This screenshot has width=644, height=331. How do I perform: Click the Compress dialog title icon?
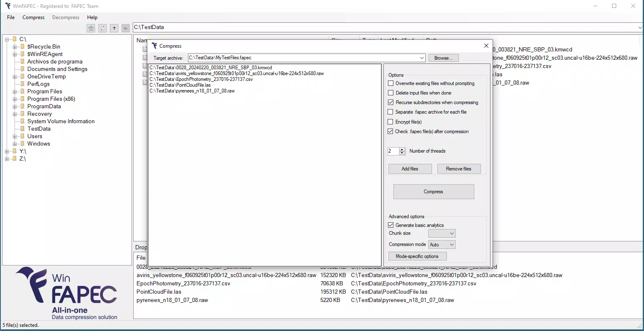pyautogui.click(x=154, y=46)
